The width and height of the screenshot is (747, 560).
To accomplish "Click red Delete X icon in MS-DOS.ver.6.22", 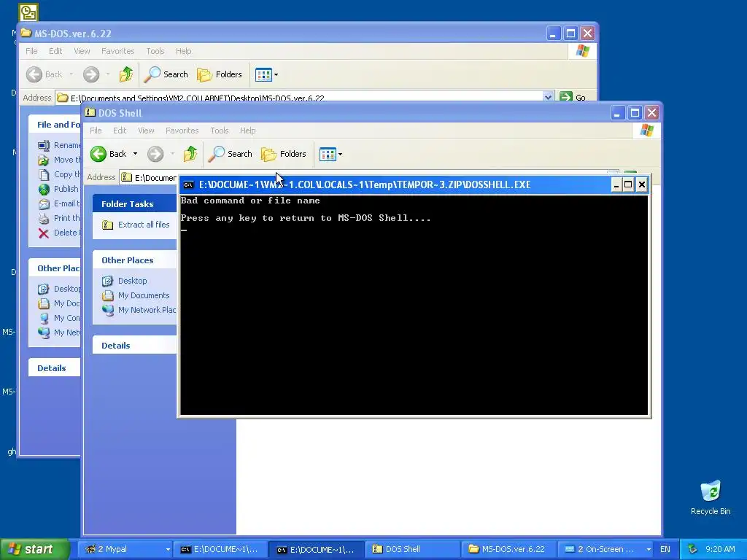I will (x=44, y=233).
